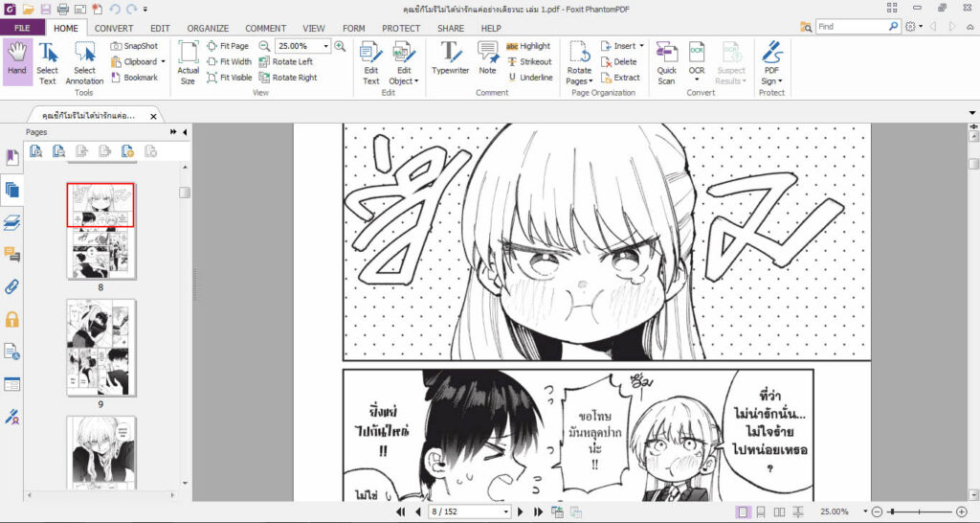Go to the first page

(x=401, y=512)
